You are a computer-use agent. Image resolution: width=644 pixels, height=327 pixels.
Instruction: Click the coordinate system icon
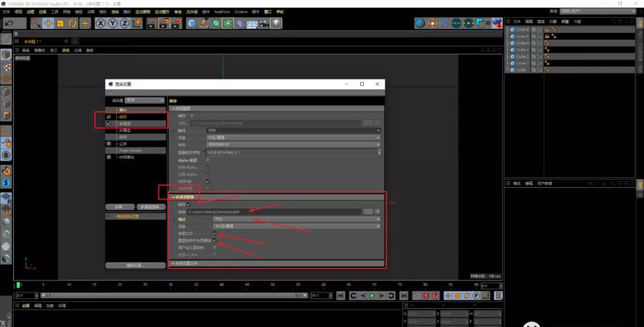pyautogui.click(x=137, y=23)
